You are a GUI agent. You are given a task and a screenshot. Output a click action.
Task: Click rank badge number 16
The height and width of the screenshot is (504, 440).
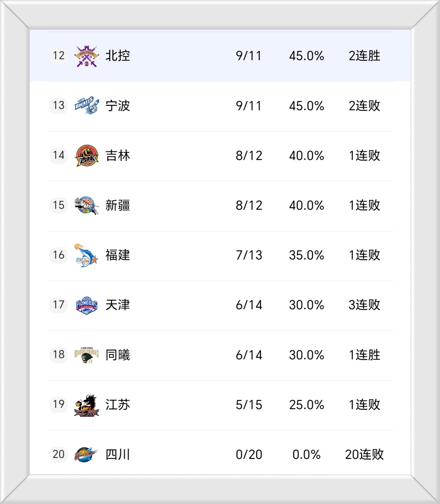pyautogui.click(x=59, y=255)
